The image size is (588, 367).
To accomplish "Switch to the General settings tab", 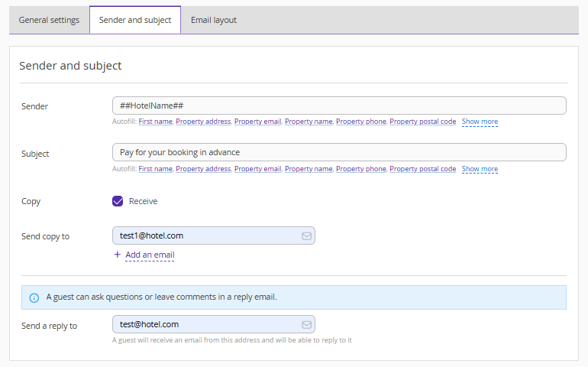I will [49, 20].
